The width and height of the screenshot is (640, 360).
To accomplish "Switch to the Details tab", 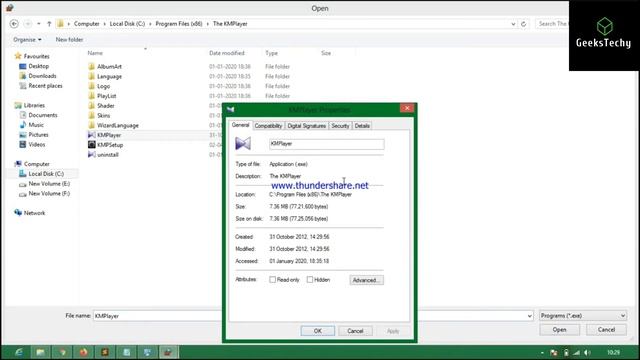I will coord(362,126).
